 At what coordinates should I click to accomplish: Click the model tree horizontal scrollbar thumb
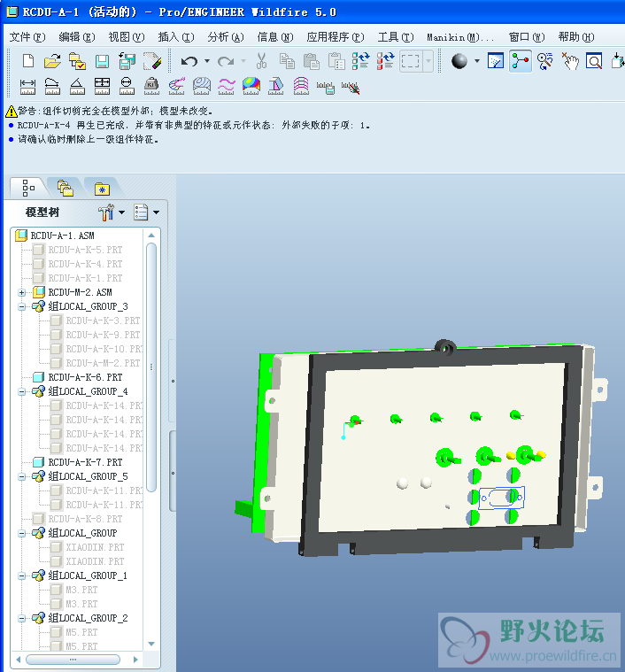coord(73,660)
